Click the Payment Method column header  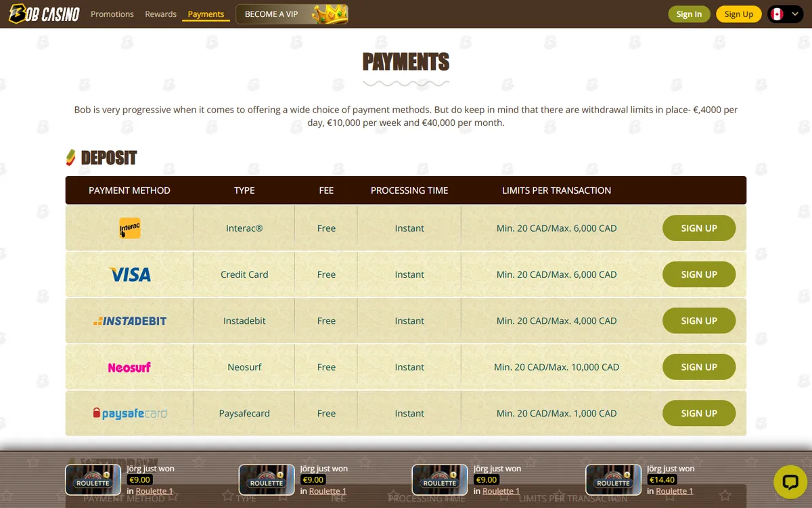pos(129,190)
